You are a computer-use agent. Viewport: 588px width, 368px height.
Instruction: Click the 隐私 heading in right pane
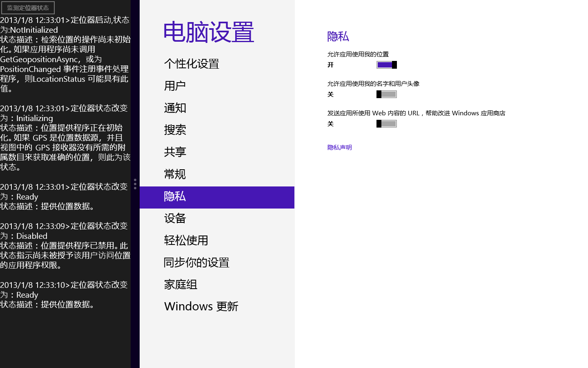pos(338,36)
